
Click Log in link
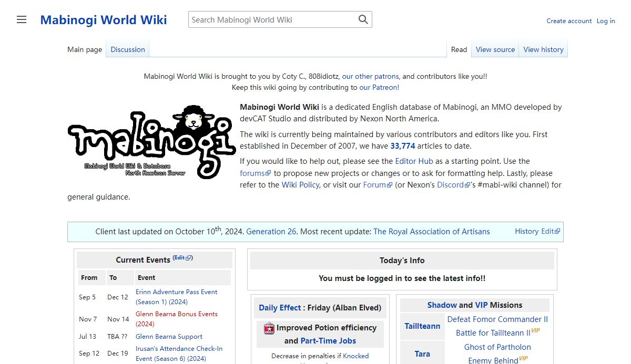606,21
